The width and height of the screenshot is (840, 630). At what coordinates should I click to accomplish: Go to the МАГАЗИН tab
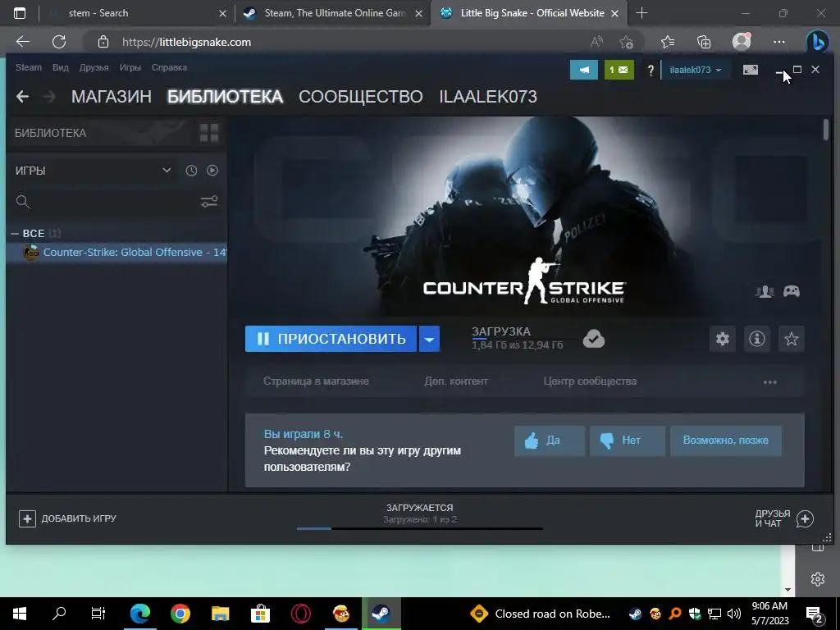(112, 97)
